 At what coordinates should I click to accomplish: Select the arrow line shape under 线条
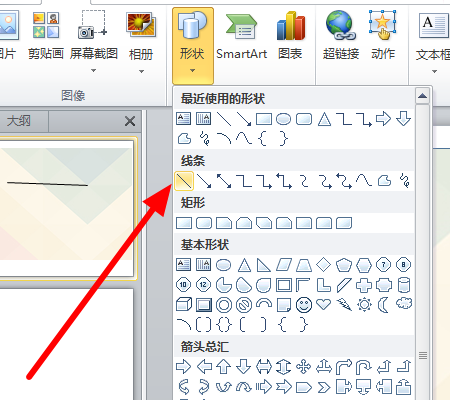(204, 181)
